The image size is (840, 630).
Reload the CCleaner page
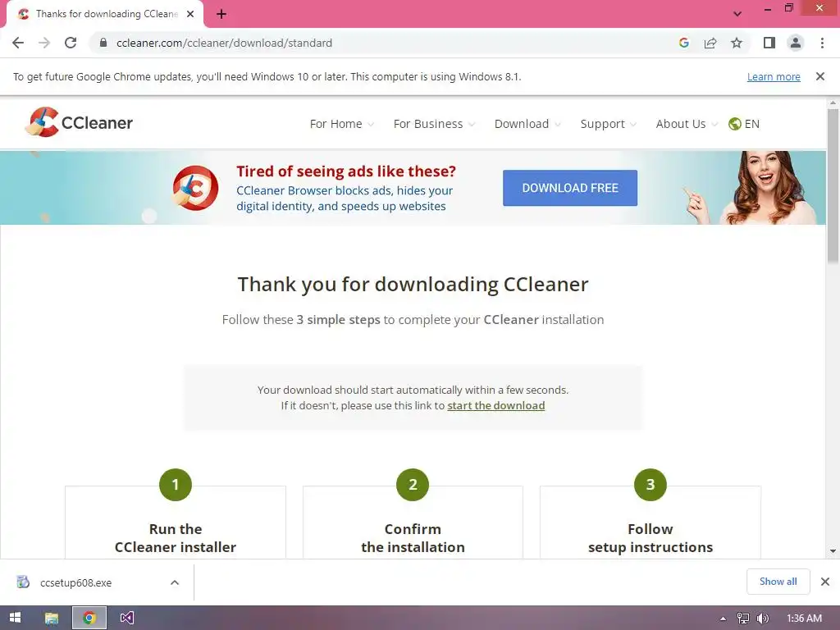[71, 43]
